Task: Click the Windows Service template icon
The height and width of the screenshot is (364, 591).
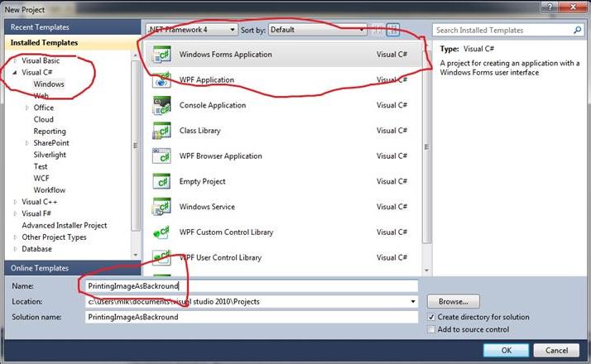Action: coord(161,207)
